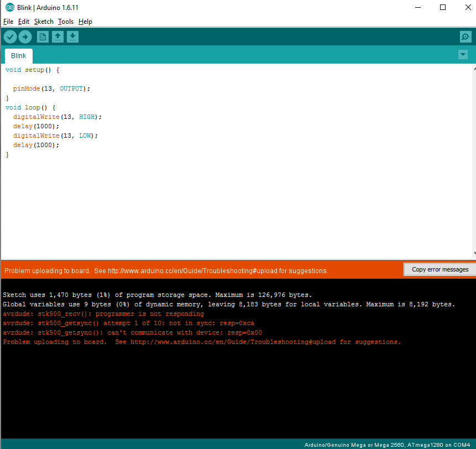This screenshot has width=476, height=449.
Task: Maximize the Arduino window
Action: pyautogui.click(x=443, y=7)
